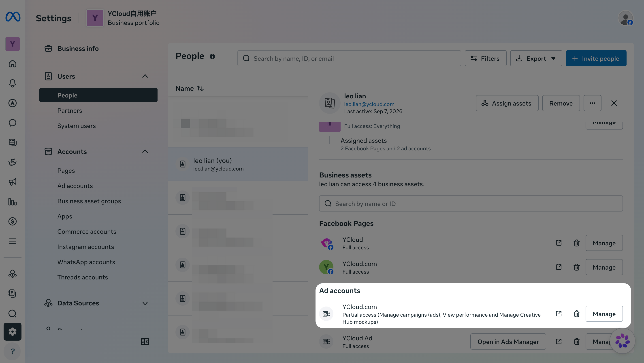Click the Meta logo icon
Image resolution: width=644 pixels, height=363 pixels.
click(x=13, y=17)
